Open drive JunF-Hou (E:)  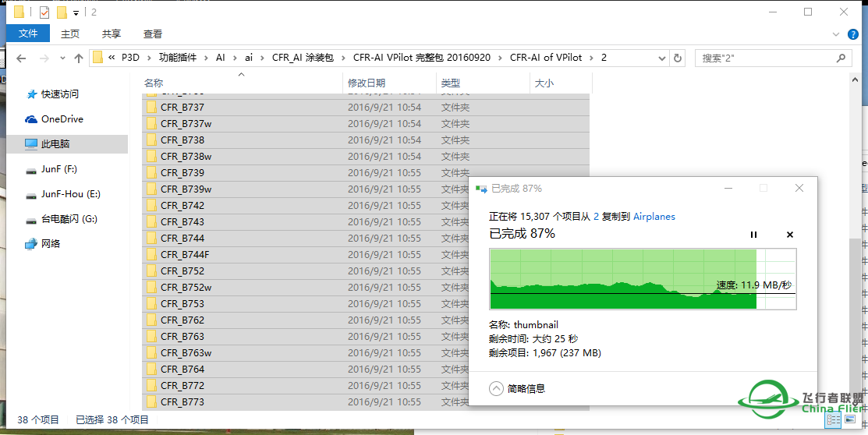pyautogui.click(x=71, y=194)
